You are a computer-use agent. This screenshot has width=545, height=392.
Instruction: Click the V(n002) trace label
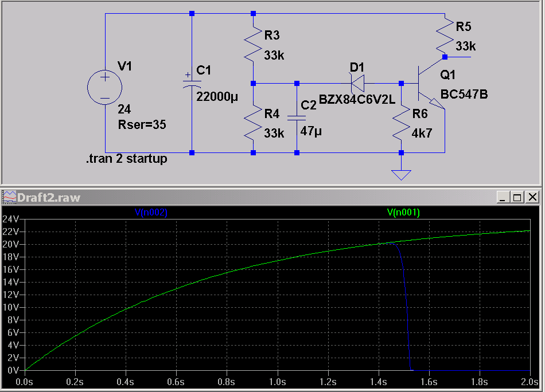coord(151,212)
